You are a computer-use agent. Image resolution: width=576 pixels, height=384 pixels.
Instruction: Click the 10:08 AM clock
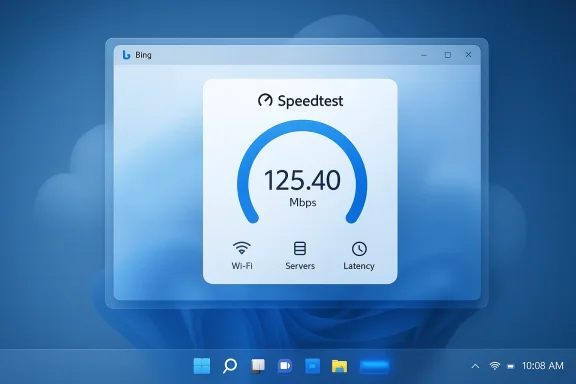pos(543,366)
